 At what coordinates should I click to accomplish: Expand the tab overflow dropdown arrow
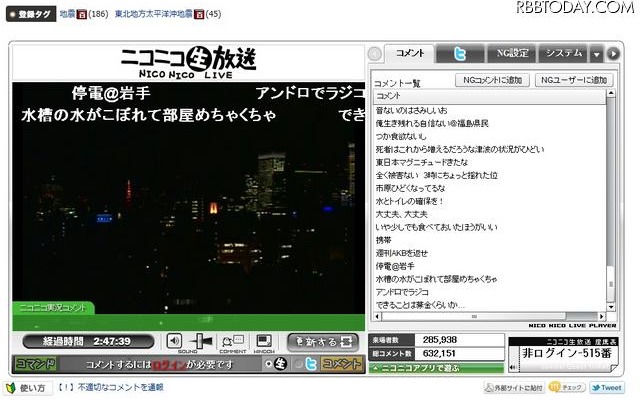[x=596, y=54]
